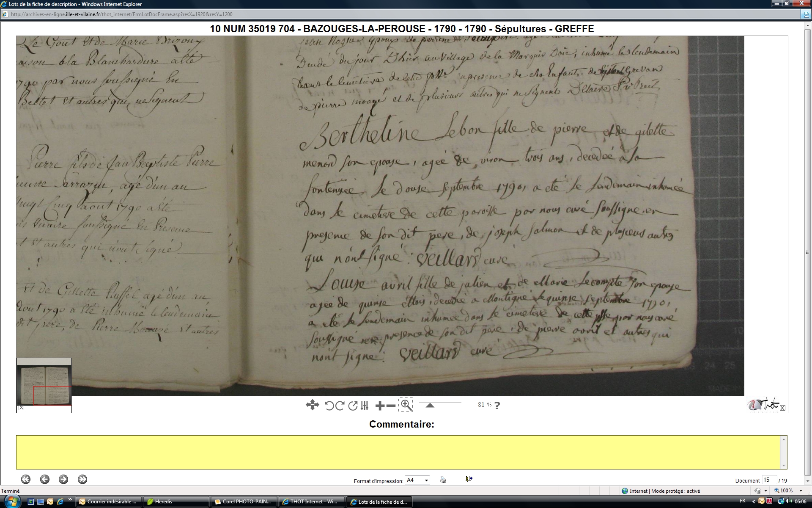Switch to Heredis in the taskbar

tap(176, 502)
